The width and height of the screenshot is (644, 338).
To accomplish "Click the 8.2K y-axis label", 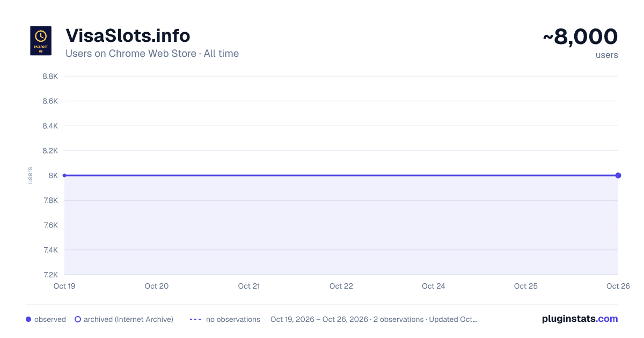I will (50, 151).
